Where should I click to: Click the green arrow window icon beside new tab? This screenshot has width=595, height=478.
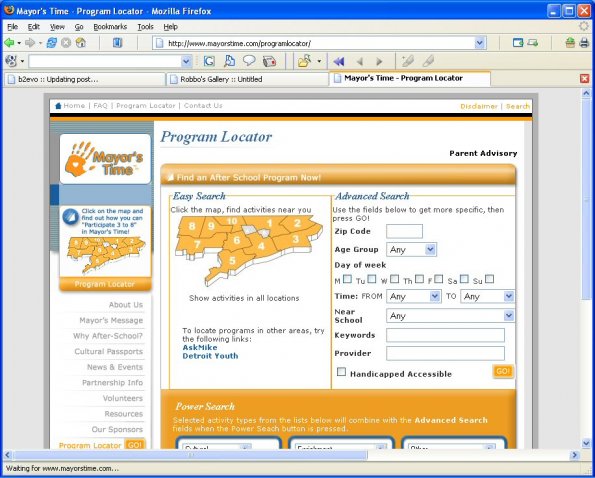click(x=532, y=43)
